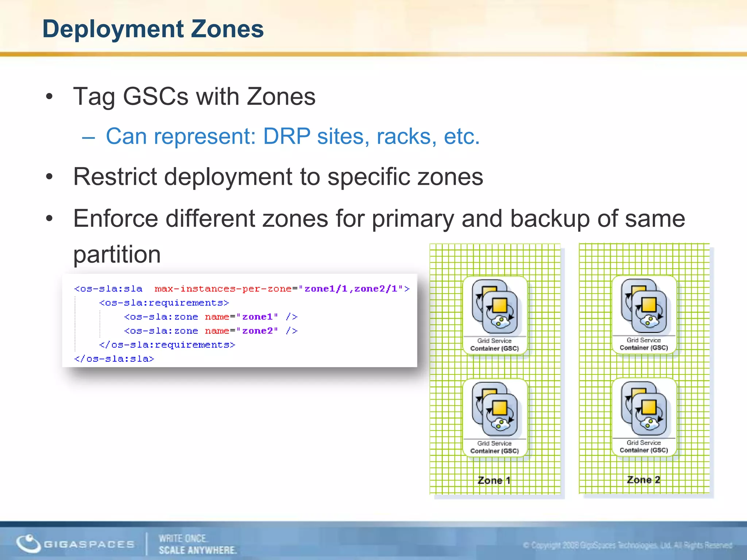Click the zone1 name line in XML
The image size is (747, 560).
[211, 317]
